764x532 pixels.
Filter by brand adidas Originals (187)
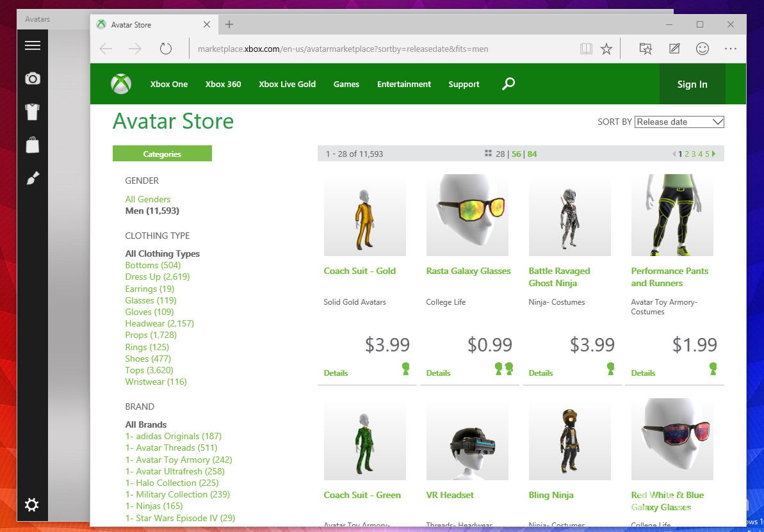coord(174,436)
